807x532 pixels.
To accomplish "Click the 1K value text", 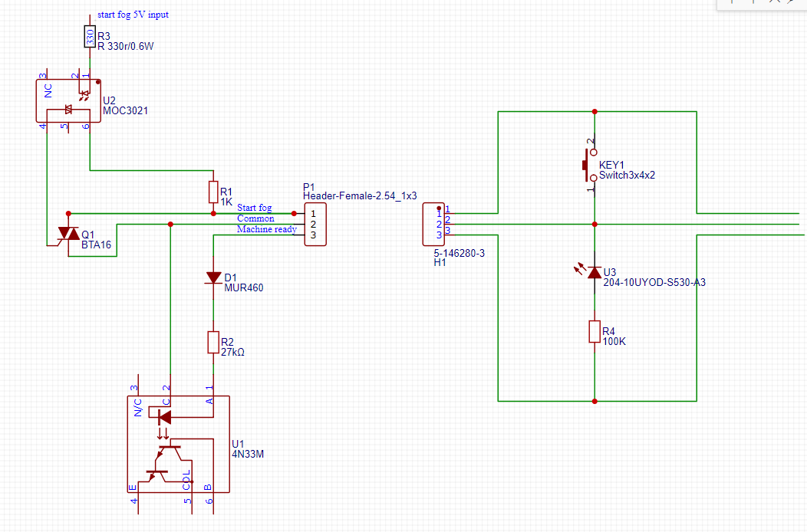I will tap(226, 202).
